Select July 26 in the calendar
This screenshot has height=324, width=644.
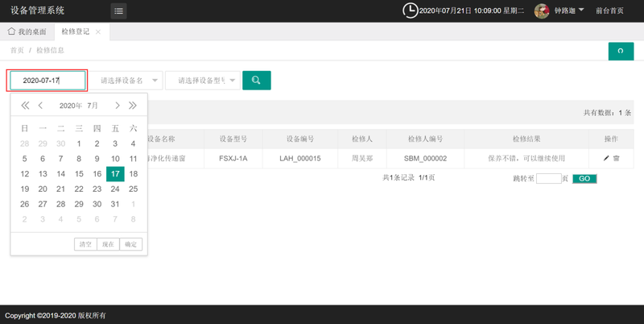click(25, 204)
